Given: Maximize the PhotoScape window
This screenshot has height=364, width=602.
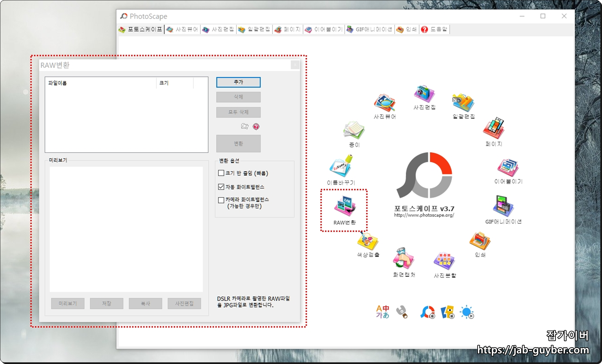Looking at the screenshot, I should click(543, 16).
